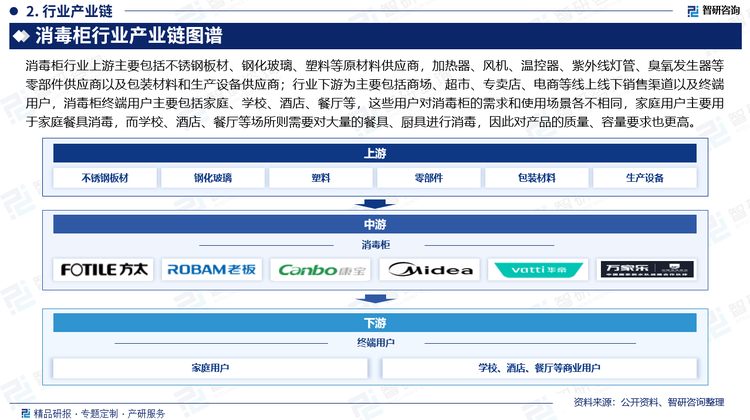The width and height of the screenshot is (750, 420).
Task: Click the 中游 header bar
Action: pos(375,224)
